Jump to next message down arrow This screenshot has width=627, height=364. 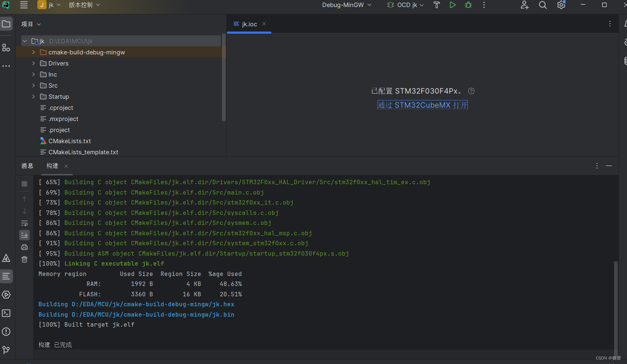coord(24,211)
